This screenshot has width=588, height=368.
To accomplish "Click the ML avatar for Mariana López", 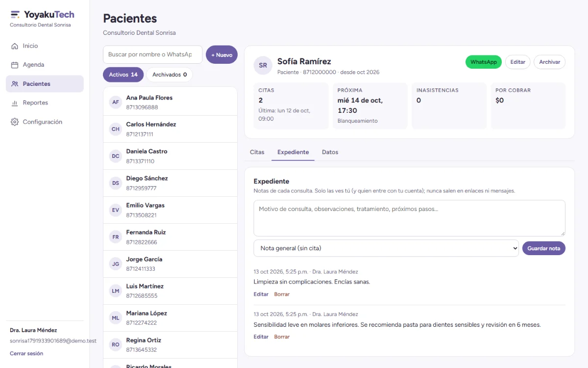I will pyautogui.click(x=116, y=318).
